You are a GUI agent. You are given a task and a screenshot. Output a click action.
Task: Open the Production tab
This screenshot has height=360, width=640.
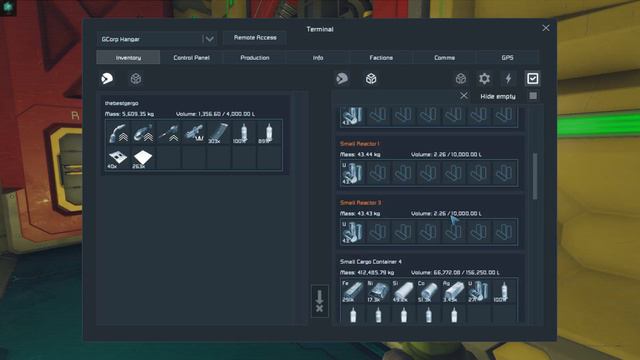[255, 58]
